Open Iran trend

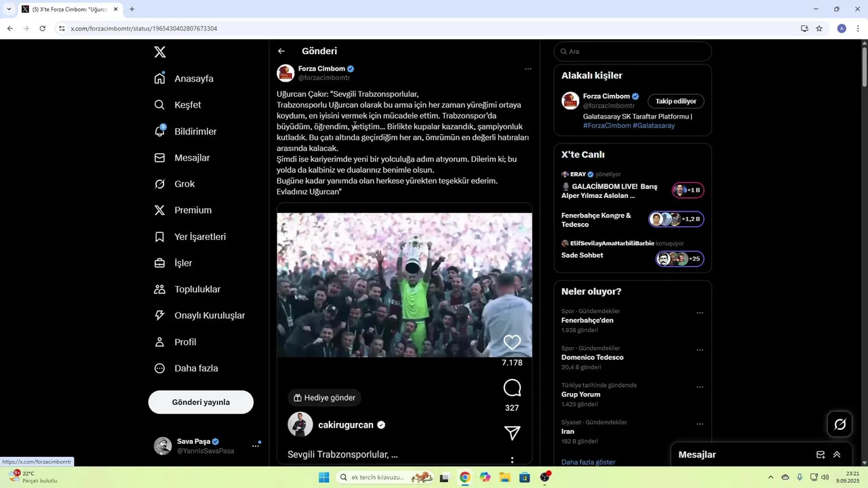568,431
